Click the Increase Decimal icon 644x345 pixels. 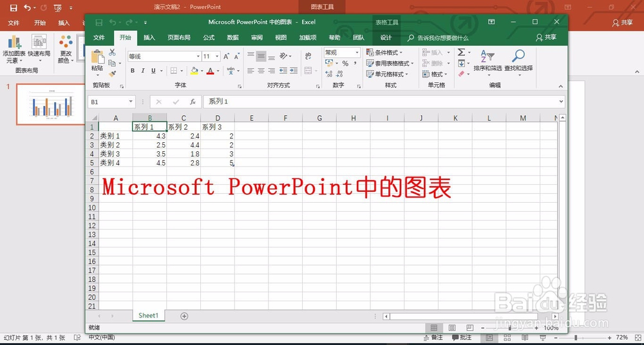pyautogui.click(x=329, y=74)
